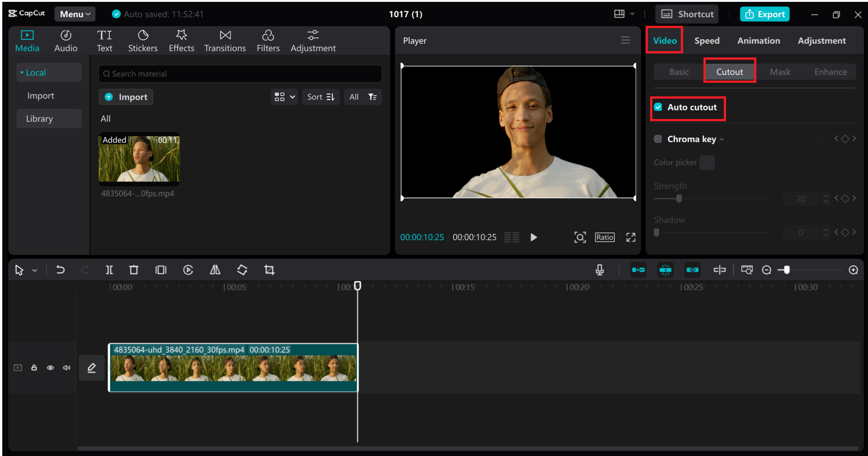Switch to the Speed tab

point(707,41)
